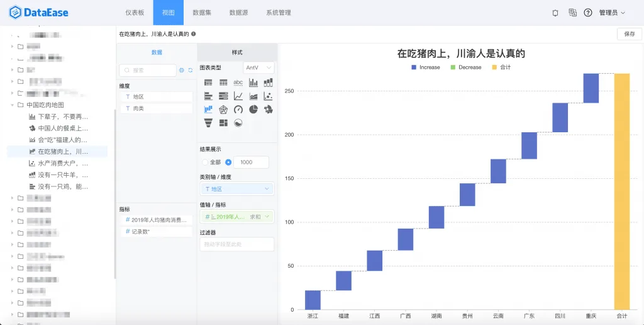Viewport: 644px width, 325px height.
Task: Switch to the 样式 tab
Action: click(237, 52)
